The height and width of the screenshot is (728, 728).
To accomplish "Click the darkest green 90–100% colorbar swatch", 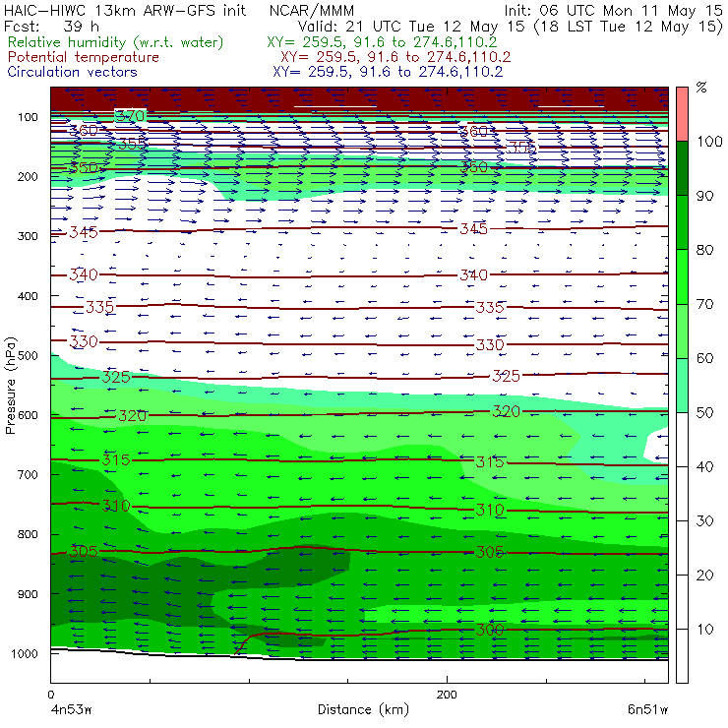I will point(682,168).
